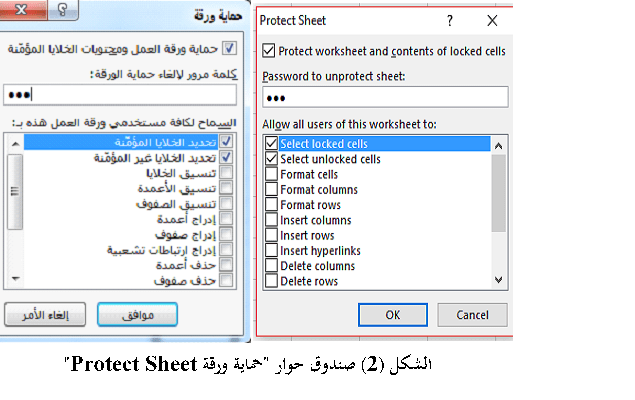Toggle 'Protect worksheet and contents of locked cells'
Image resolution: width=635 pixels, height=400 pixels.
(268, 51)
